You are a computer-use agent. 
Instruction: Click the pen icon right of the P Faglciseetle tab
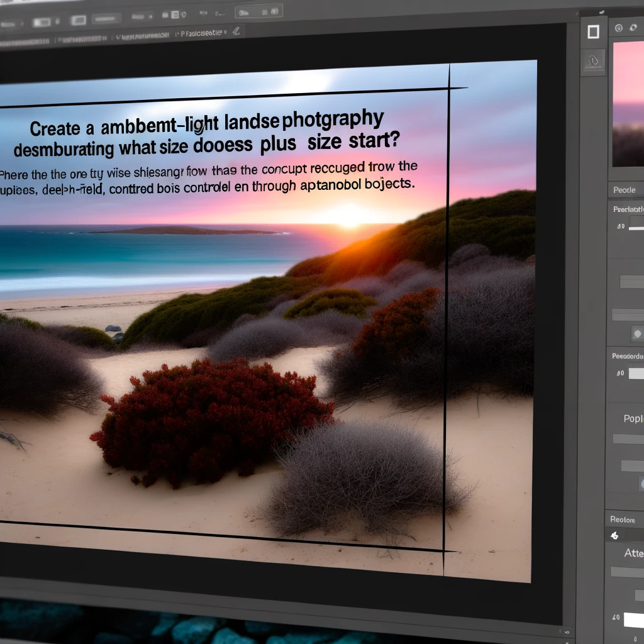click(236, 31)
